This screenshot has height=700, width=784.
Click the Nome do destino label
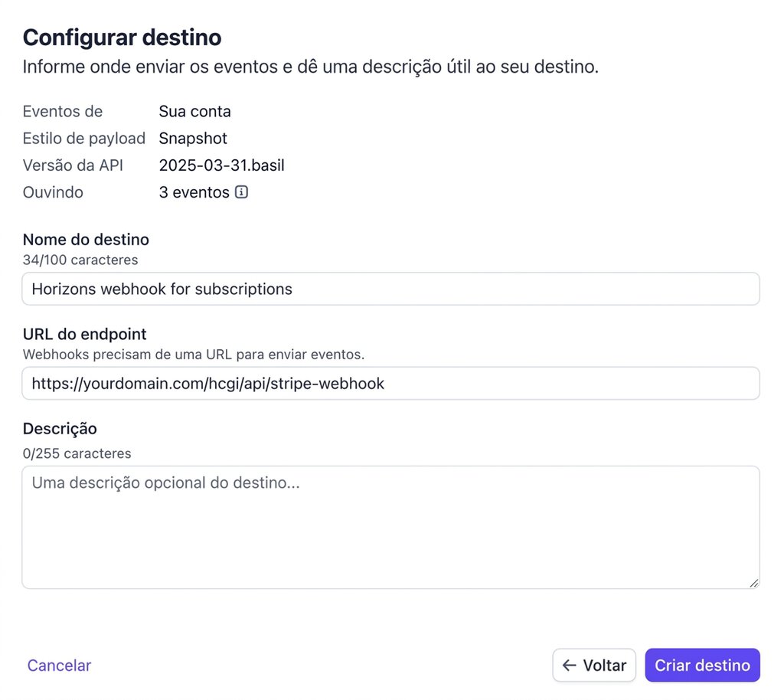pyautogui.click(x=86, y=240)
